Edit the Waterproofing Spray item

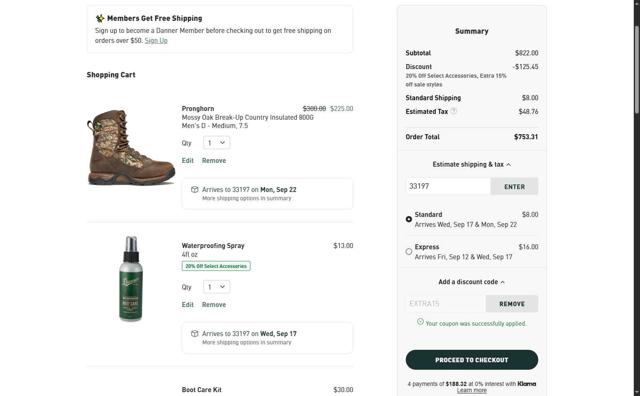point(188,305)
